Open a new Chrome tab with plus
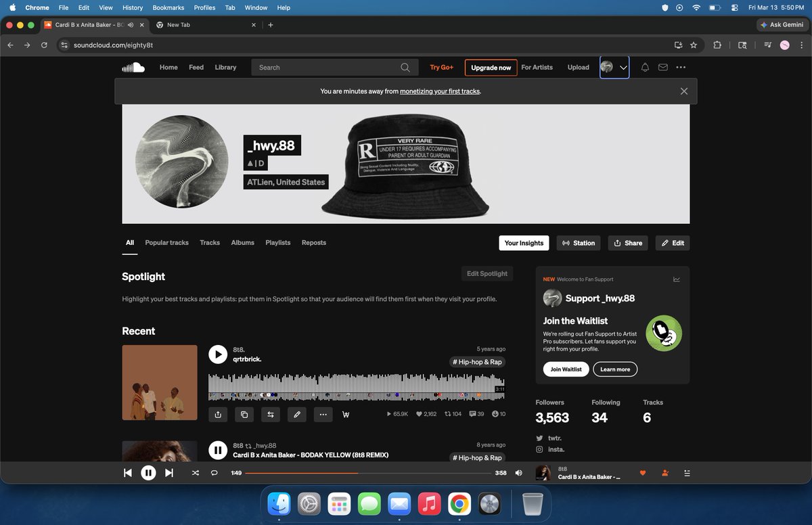 click(x=271, y=25)
